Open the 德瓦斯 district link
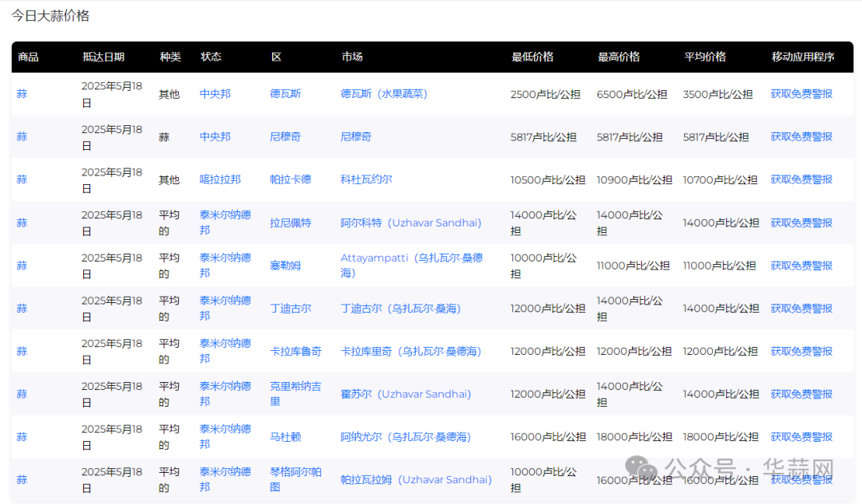862x504 pixels. point(285,94)
